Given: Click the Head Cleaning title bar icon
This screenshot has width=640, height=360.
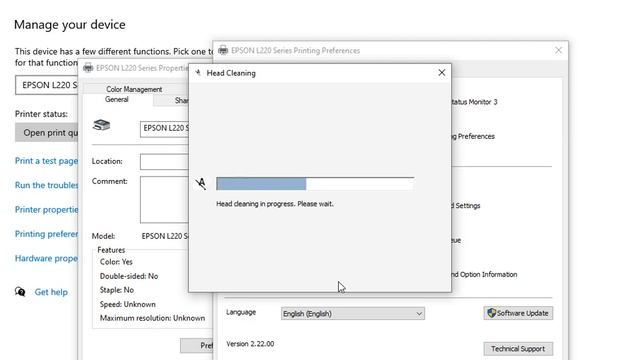Looking at the screenshot, I should click(198, 73).
